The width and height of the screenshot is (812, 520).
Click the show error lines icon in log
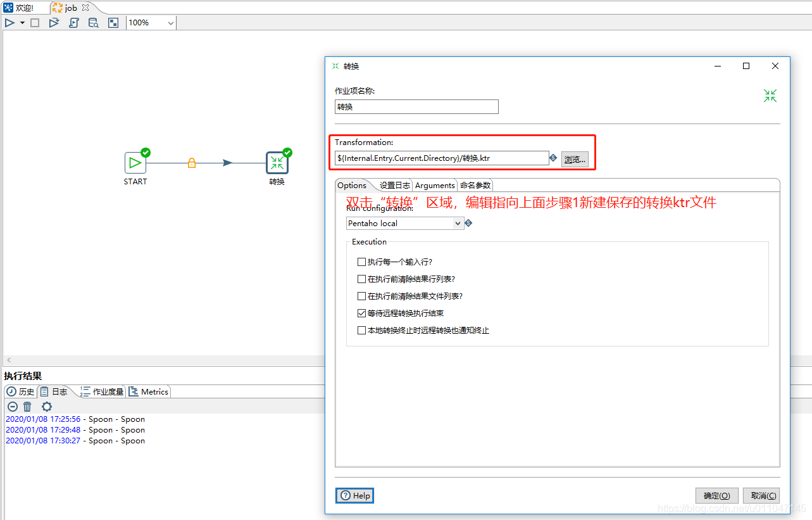pos(12,407)
